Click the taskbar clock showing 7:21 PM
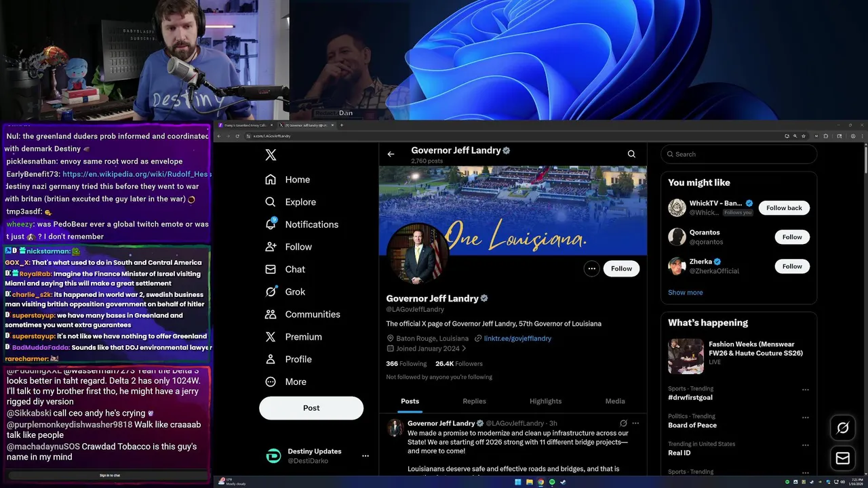This screenshot has width=868, height=488. coord(855,482)
